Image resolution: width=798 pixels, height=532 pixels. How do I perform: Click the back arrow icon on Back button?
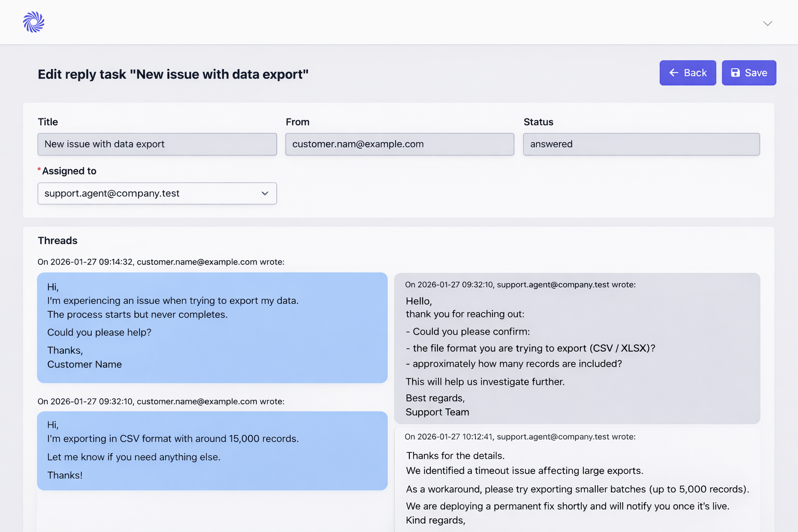[x=674, y=73]
